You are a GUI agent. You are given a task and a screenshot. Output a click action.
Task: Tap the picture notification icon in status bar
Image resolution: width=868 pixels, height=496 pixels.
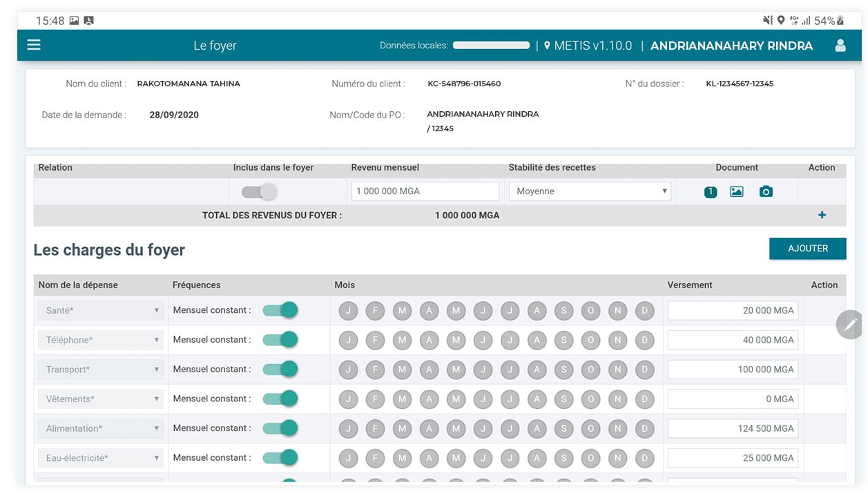[x=74, y=21]
